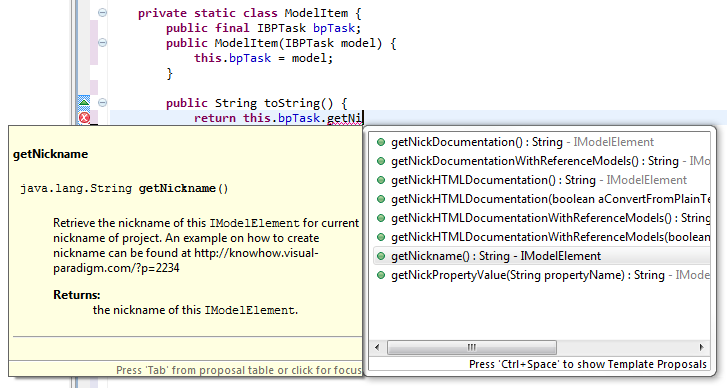The height and width of the screenshot is (388, 727).
Task: Click green method icon beside getNickDocumentation()
Action: 381,142
